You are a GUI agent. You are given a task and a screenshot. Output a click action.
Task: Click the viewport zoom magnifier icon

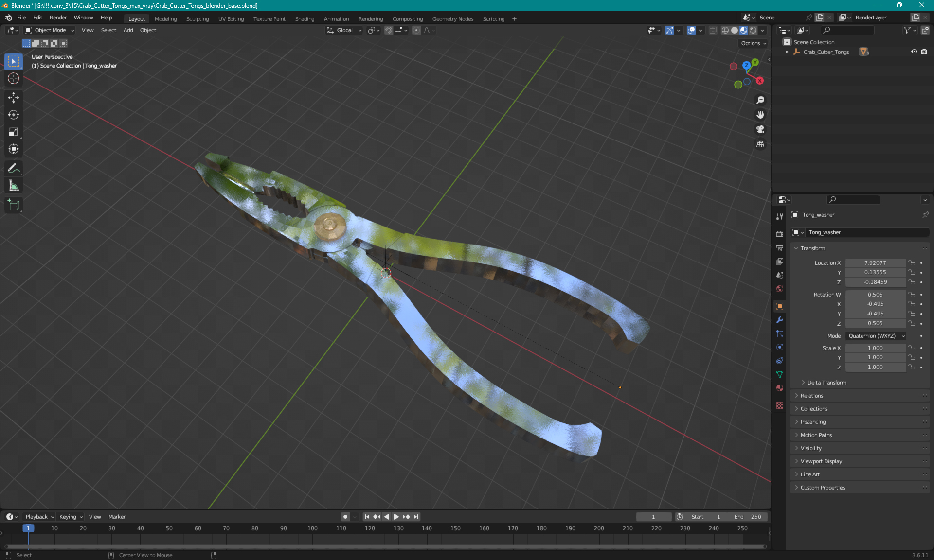tap(760, 100)
